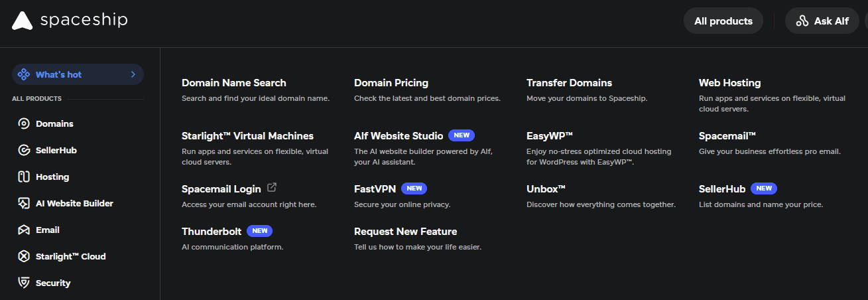Open Alf Website Studio

point(399,136)
